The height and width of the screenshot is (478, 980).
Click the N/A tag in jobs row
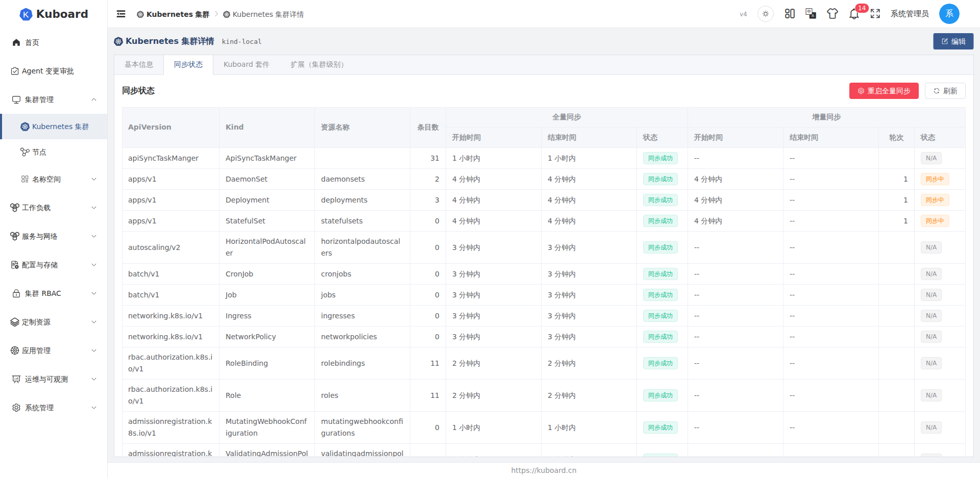tap(932, 295)
